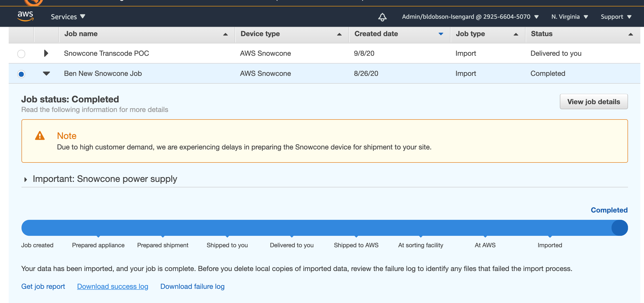Expand the Important: Snowcone power supply section

pyautogui.click(x=26, y=179)
